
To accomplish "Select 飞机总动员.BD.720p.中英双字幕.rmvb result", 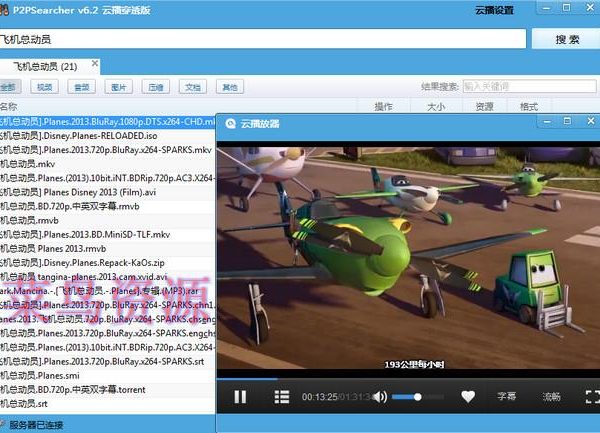I will point(108,206).
